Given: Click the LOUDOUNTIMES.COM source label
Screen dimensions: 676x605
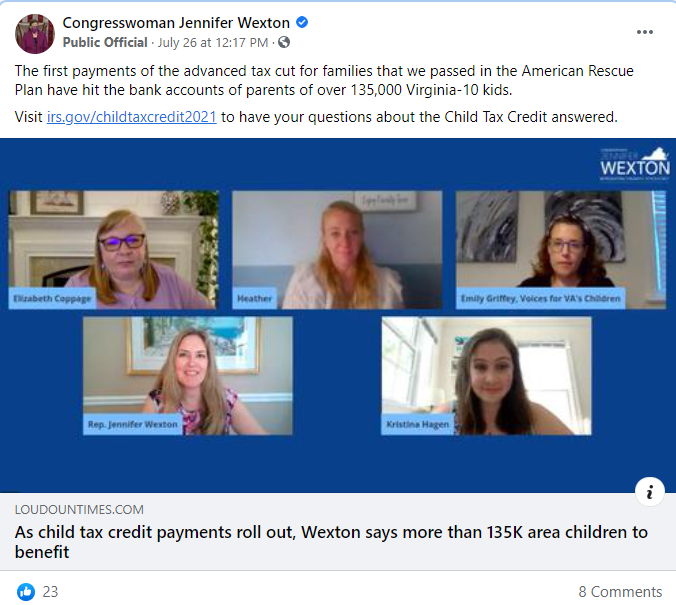Looking at the screenshot, I should tap(79, 510).
